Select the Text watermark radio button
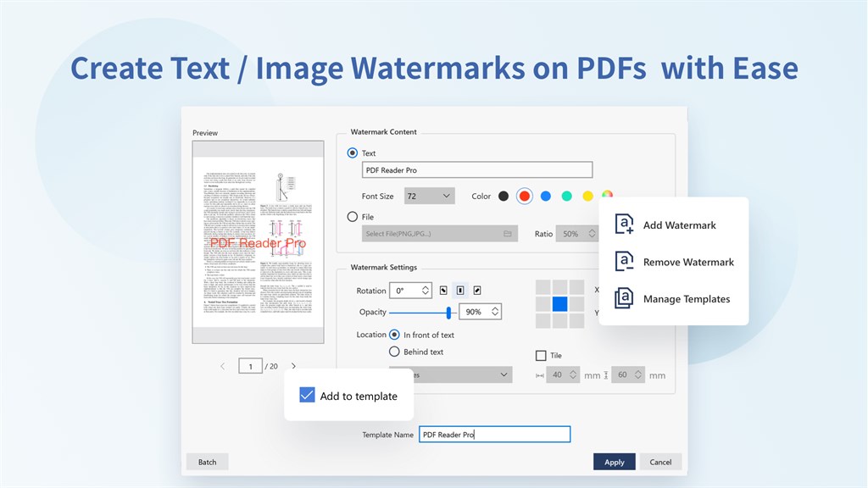 pos(352,152)
